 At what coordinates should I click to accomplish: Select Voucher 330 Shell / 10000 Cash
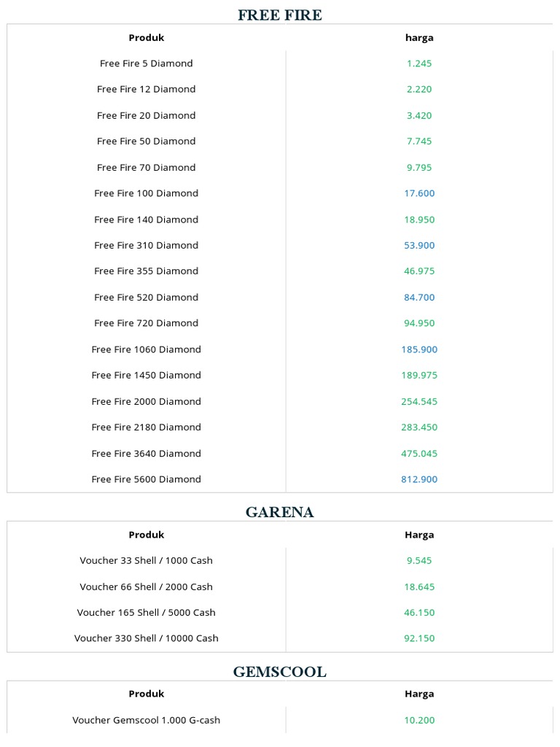tap(146, 638)
